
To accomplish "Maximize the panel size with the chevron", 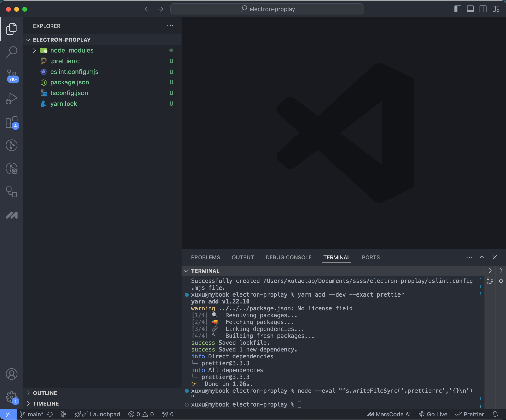I will 482,257.
